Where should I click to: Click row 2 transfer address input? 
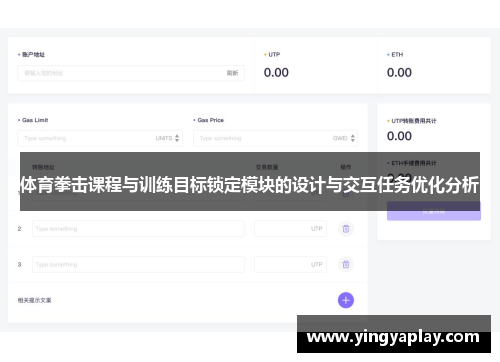point(138,229)
